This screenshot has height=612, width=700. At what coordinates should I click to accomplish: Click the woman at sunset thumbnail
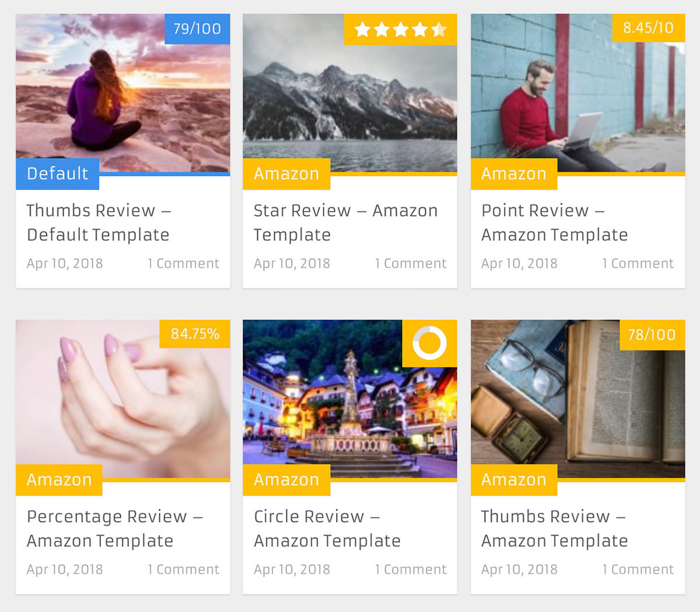tap(123, 93)
